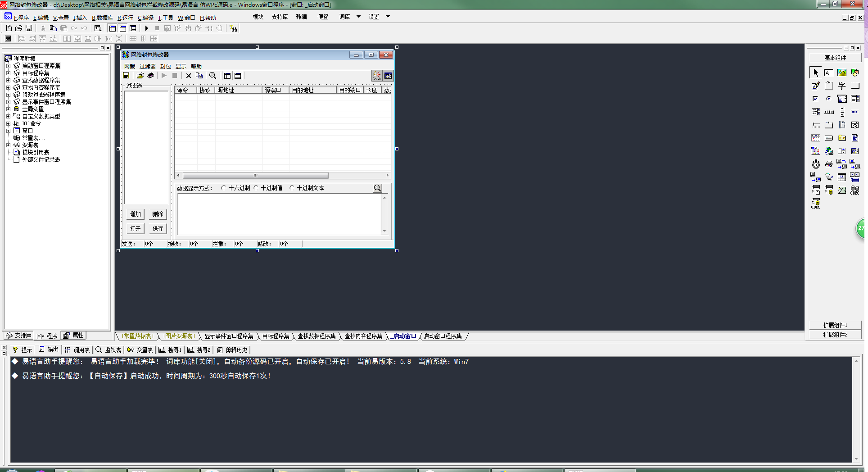
Task: Click the Save floppy disk icon in the IDE toolbar
Action: coord(28,28)
